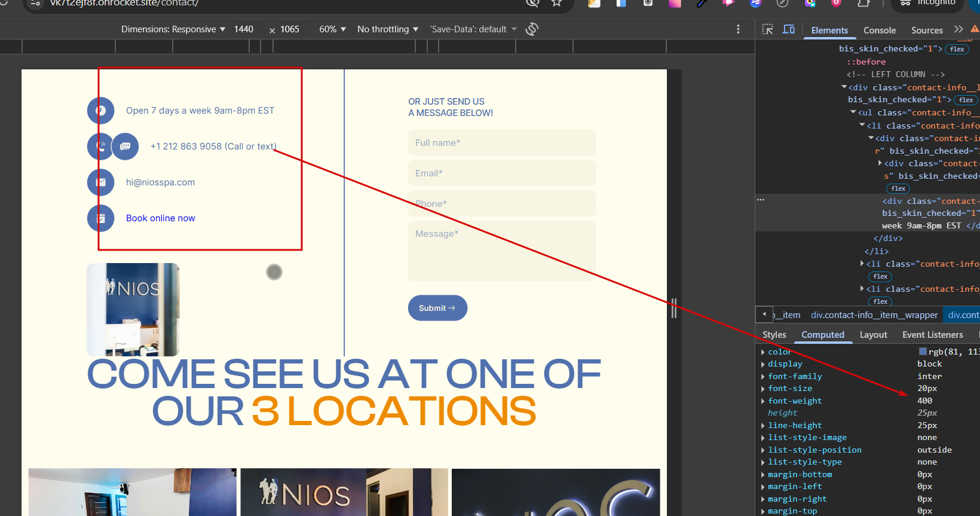Open the Dimensions Responsive dropdown
Image resolution: width=980 pixels, height=516 pixels.
[173, 29]
